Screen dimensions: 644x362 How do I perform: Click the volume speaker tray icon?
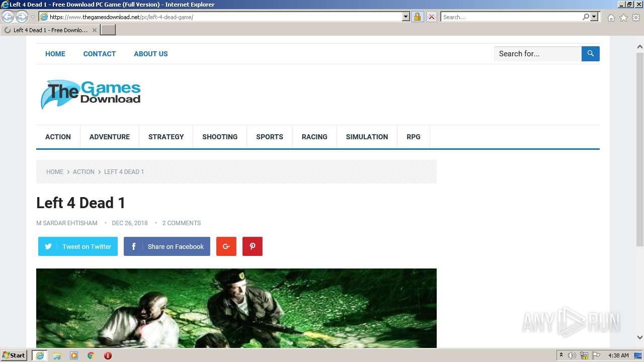click(x=572, y=355)
